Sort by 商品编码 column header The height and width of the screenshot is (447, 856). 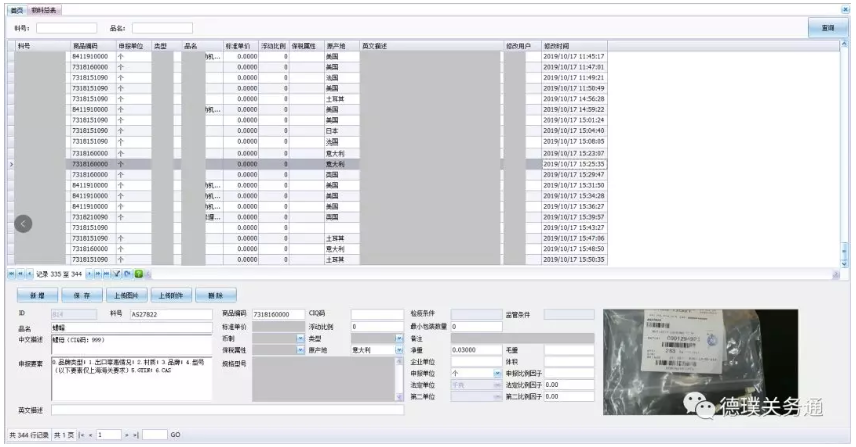[90, 46]
